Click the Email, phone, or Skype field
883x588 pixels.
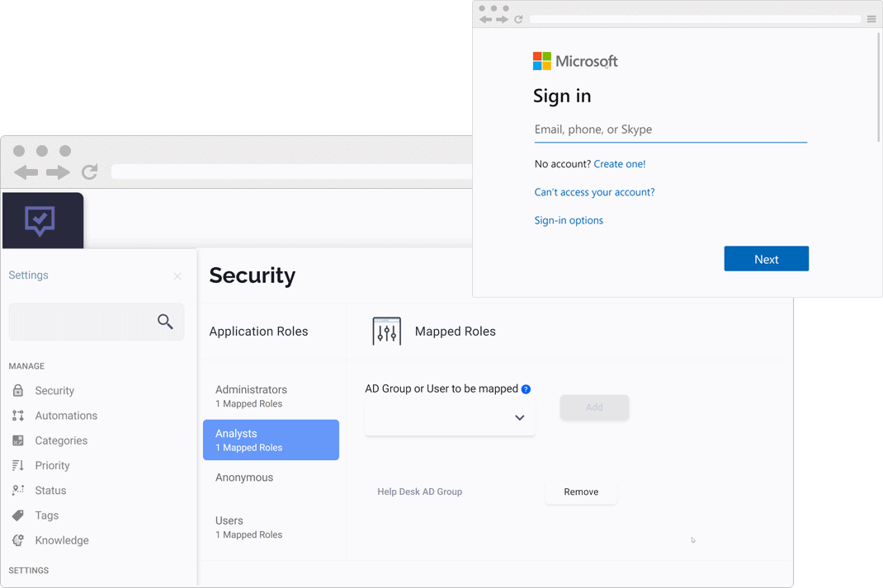(x=670, y=130)
